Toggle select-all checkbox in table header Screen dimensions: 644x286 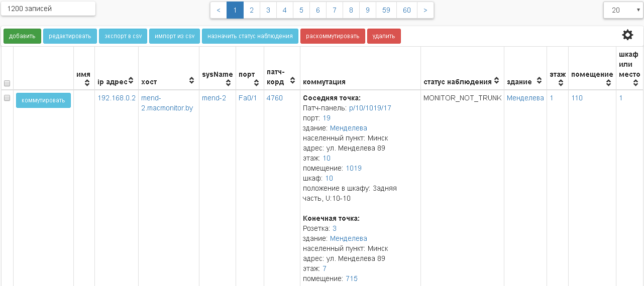(x=7, y=83)
